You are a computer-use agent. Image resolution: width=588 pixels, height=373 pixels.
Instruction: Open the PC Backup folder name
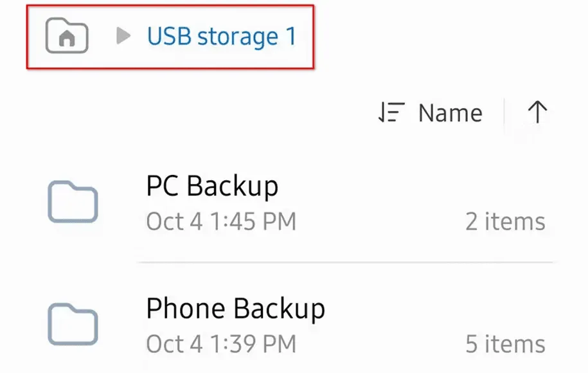(212, 186)
